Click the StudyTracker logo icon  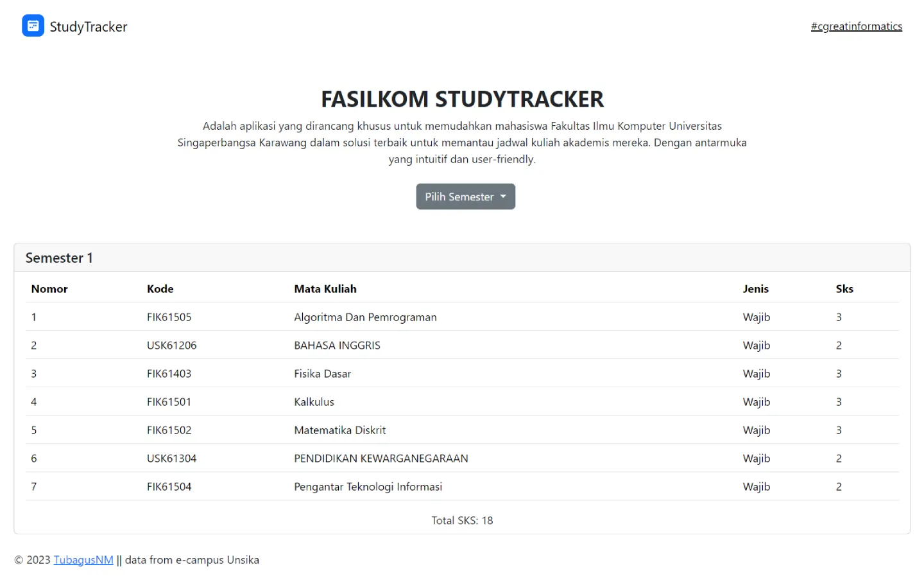click(33, 26)
